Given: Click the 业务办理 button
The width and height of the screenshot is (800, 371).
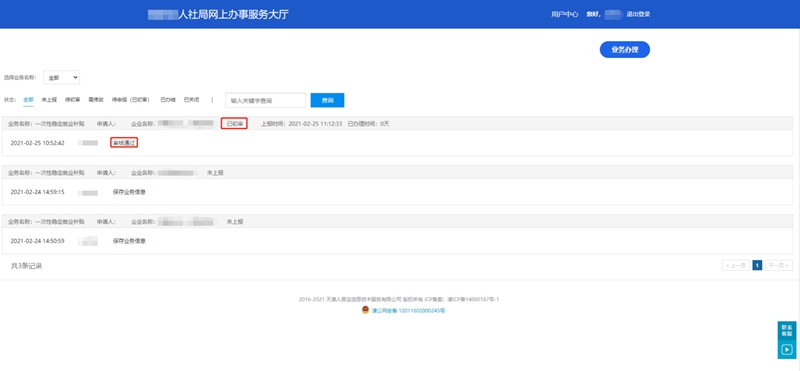Looking at the screenshot, I should point(624,50).
